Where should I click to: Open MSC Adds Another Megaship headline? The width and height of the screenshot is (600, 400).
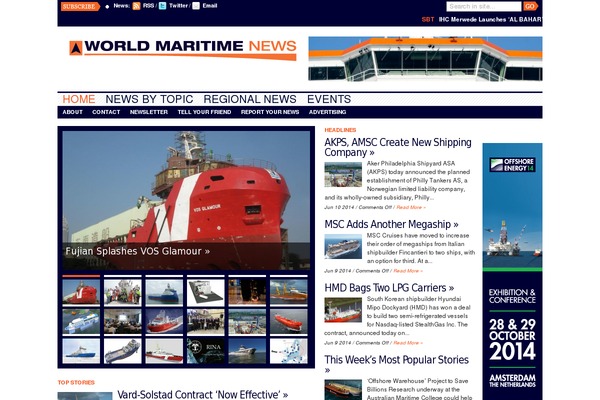click(391, 224)
